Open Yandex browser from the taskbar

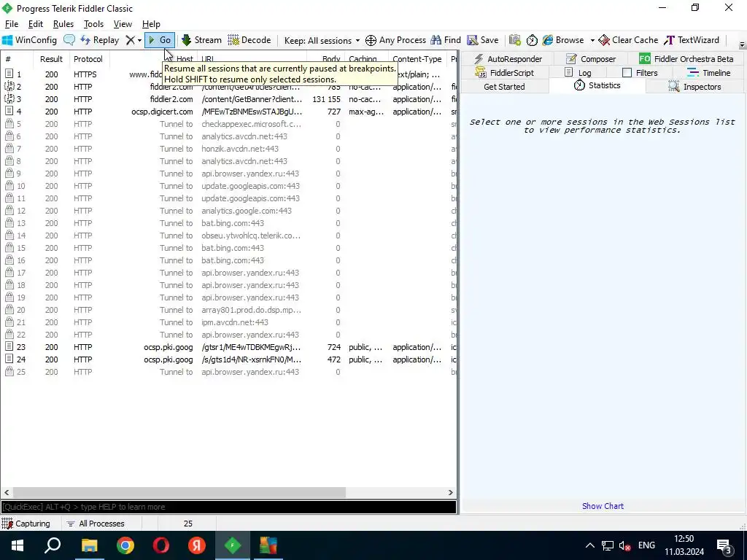[197, 545]
